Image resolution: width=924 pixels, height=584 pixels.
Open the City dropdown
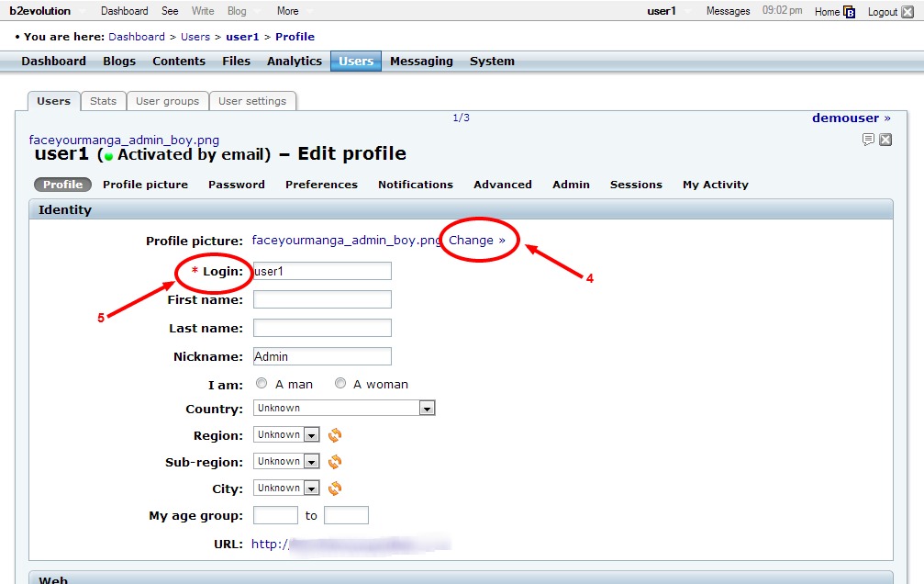click(x=286, y=488)
